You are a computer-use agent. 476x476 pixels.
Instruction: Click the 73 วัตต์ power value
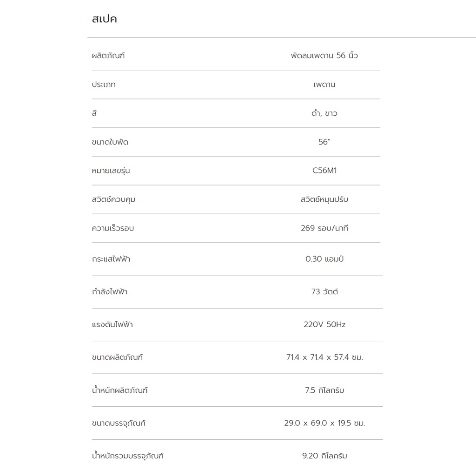pyautogui.click(x=324, y=291)
